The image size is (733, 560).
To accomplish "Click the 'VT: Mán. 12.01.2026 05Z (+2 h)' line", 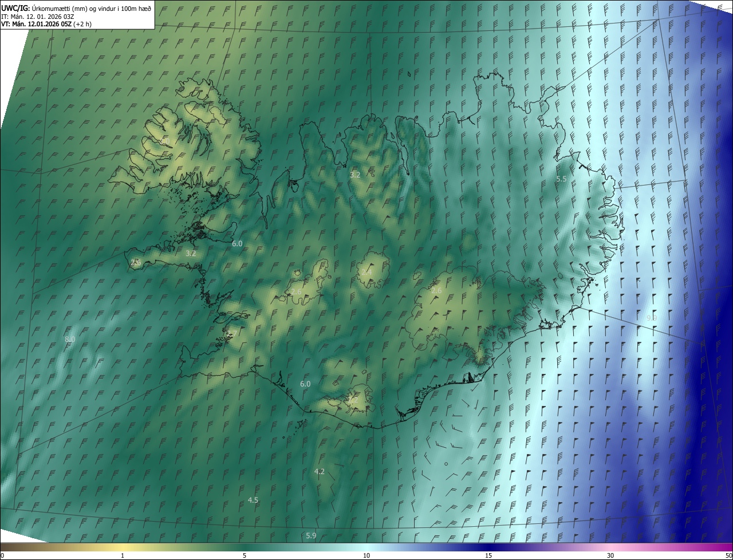I will click(x=46, y=24).
